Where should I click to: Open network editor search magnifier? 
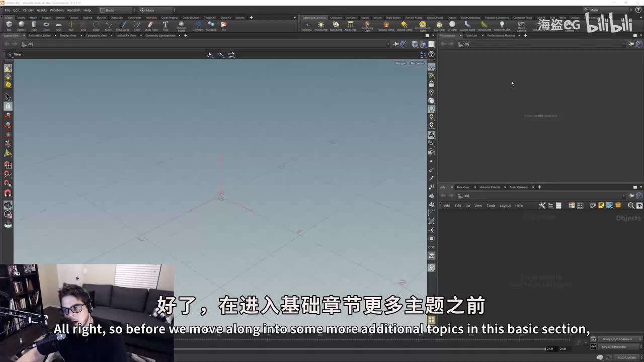[631, 206]
